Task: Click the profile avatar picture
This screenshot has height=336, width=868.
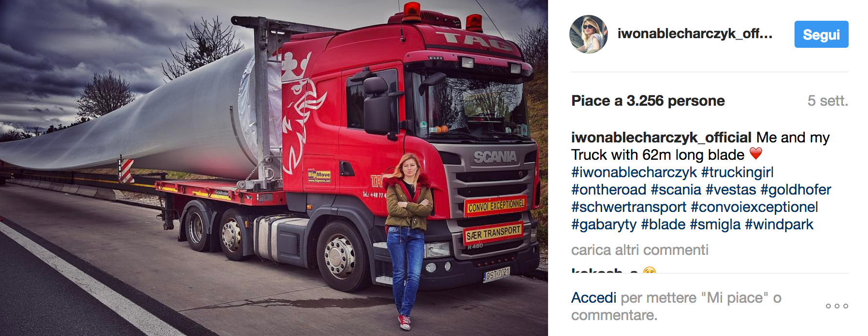Action: (589, 34)
